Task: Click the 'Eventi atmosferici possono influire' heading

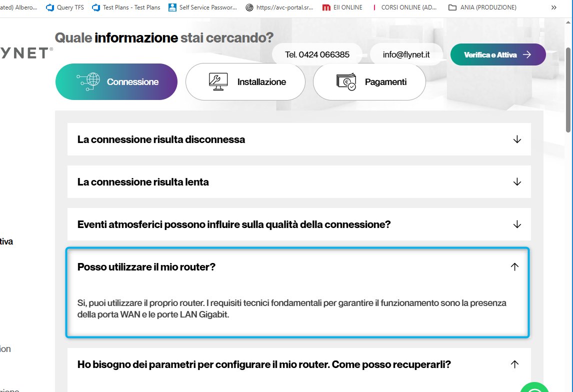Action: click(234, 224)
